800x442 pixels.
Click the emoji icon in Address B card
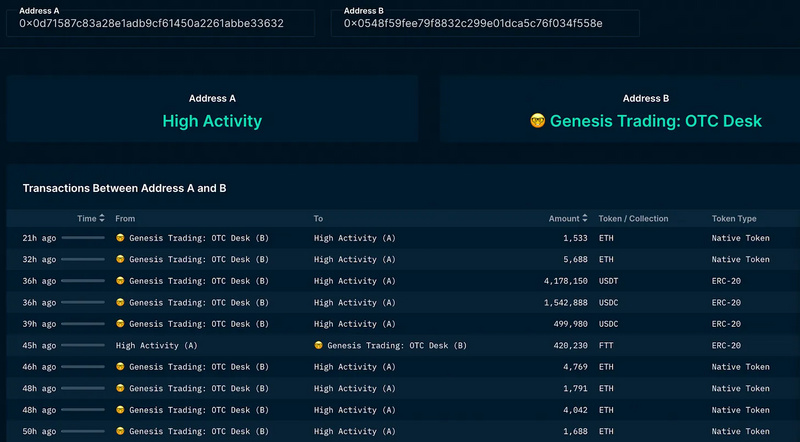(537, 121)
